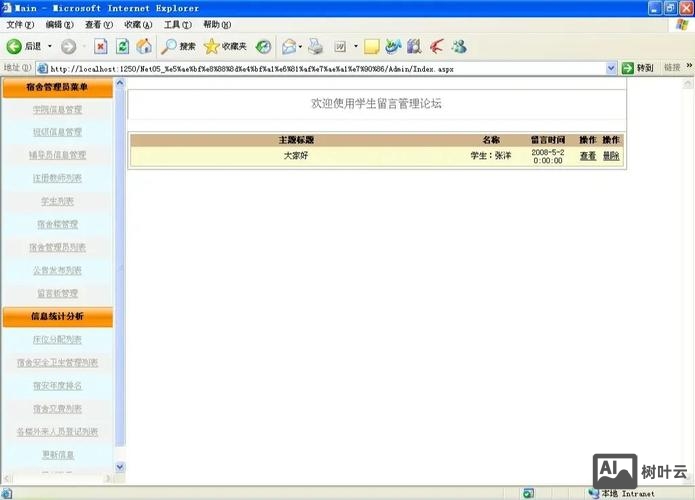Open the 宿舍交费列表 sidebar link
This screenshot has width=695, height=500.
click(x=57, y=409)
